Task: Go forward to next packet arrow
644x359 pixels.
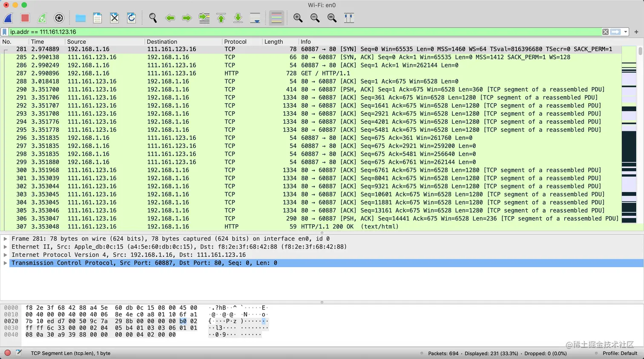Action: (x=187, y=18)
